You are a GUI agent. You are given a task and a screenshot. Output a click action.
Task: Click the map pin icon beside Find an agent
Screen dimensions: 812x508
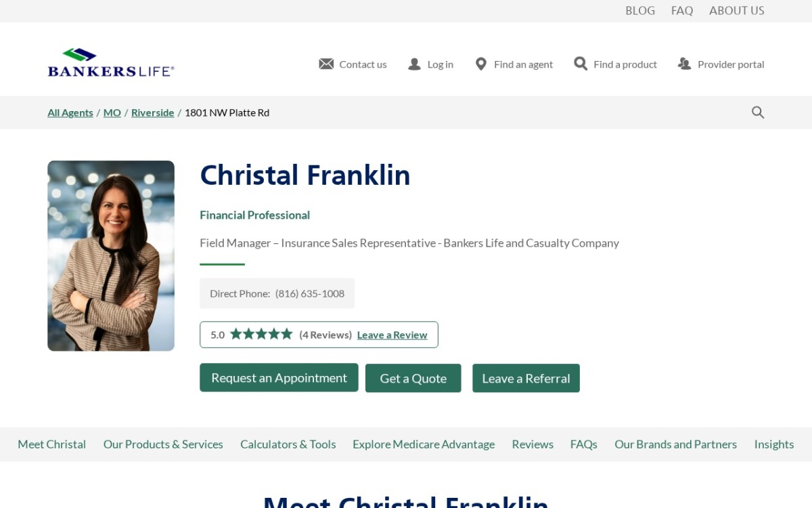[x=481, y=64]
